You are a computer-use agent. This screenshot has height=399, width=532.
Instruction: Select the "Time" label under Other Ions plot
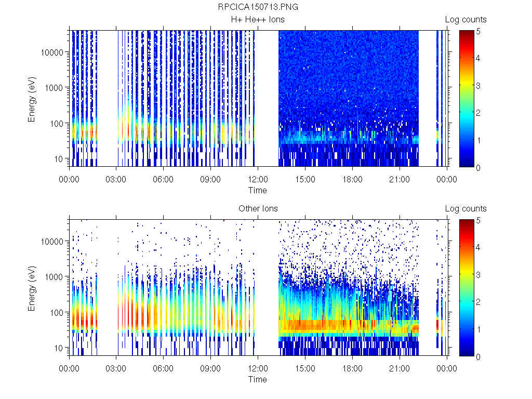(x=258, y=379)
